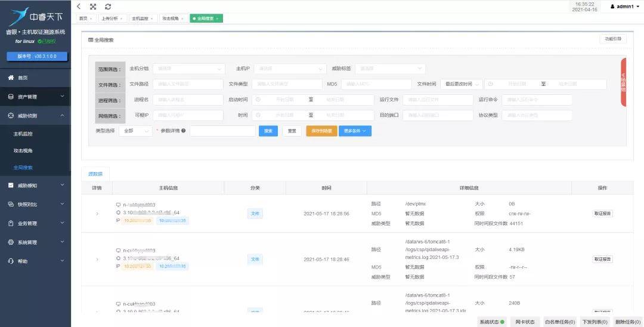The width and height of the screenshot is (644, 327).
Task: Click the 帮助 headset icon
Action: coord(11,261)
